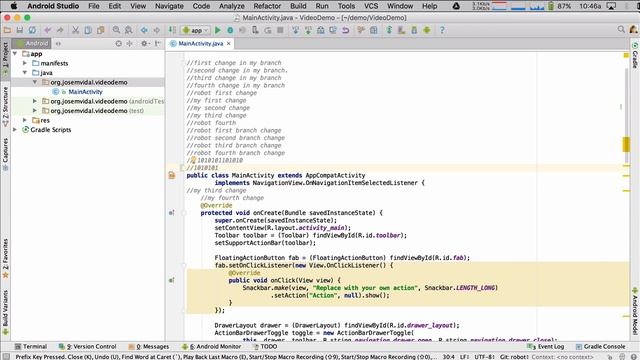
Task: Click the Synchronize toolbar icon
Action: point(32,30)
